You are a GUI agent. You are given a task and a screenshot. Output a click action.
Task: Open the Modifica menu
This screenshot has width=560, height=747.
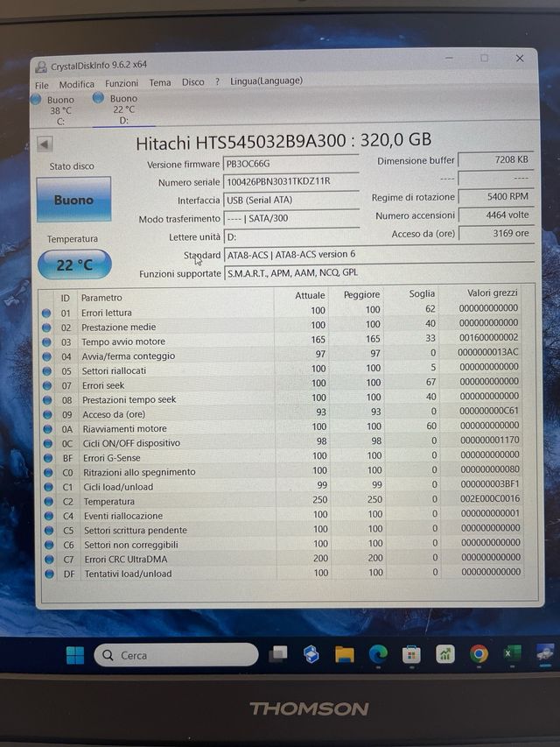[x=76, y=84]
